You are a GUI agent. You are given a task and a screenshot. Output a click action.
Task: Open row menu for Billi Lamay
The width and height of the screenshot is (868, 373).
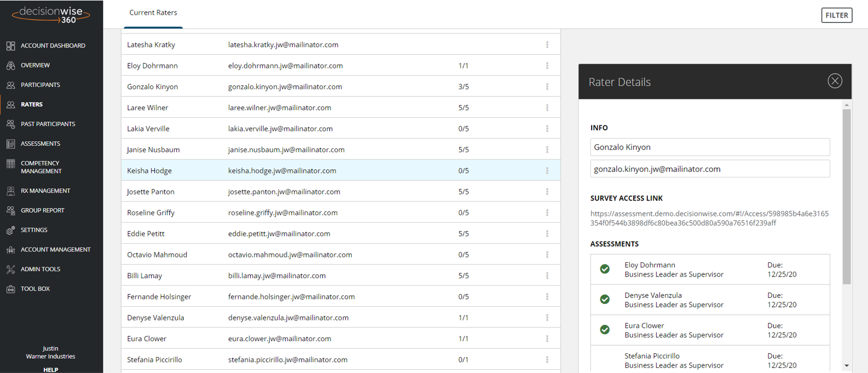coord(547,276)
